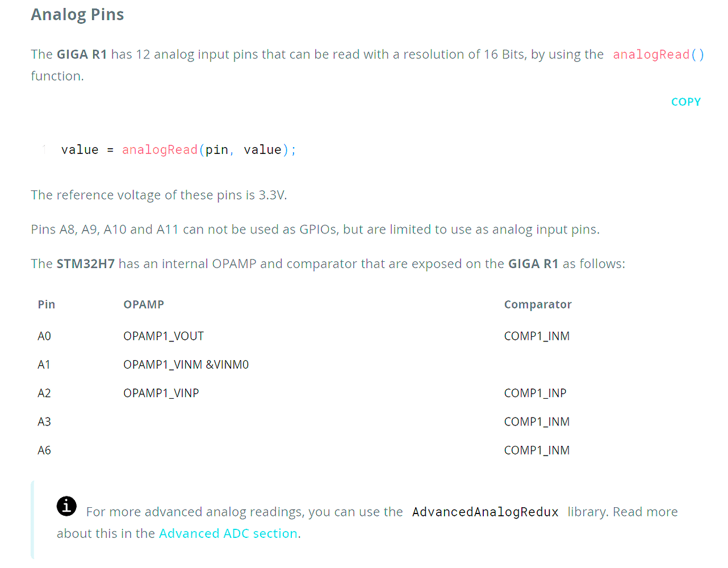
Task: Click the info circle icon in the note box
Action: click(66, 506)
